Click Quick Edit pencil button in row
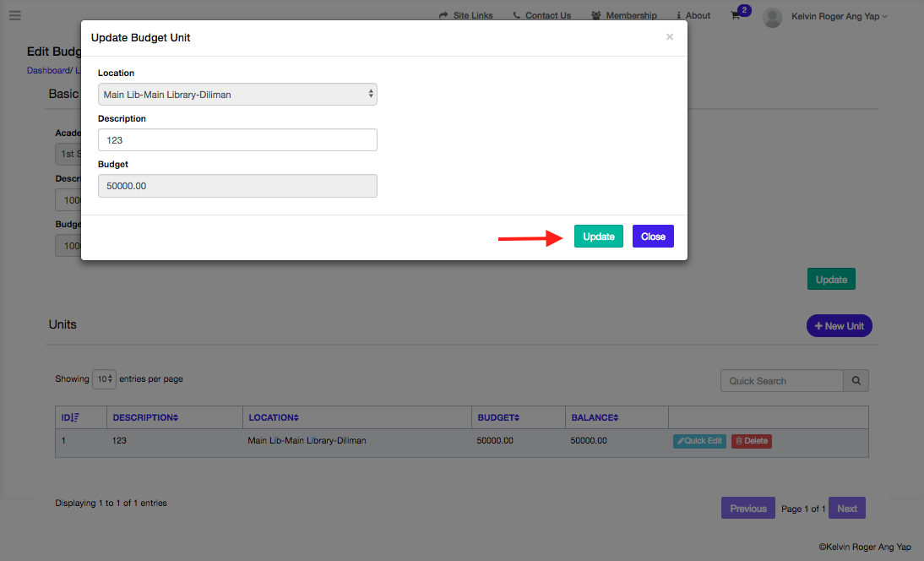Viewport: 924px width, 561px height. [699, 441]
